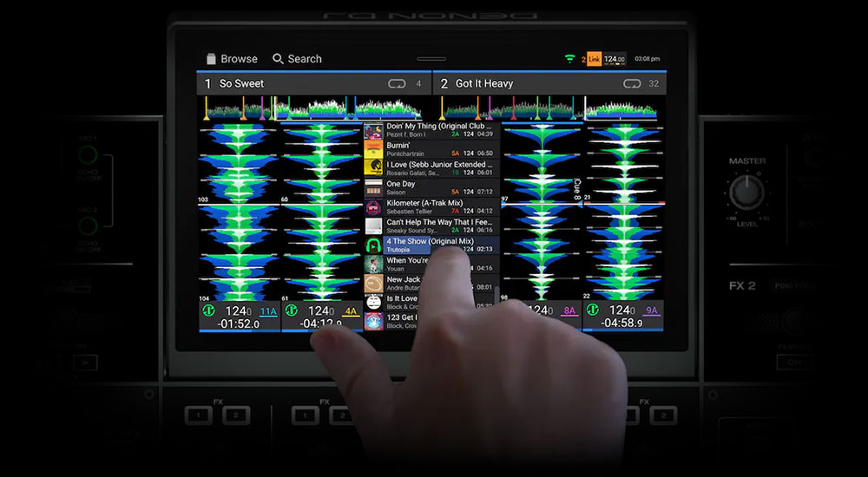This screenshot has height=477, width=868.
Task: Toggle deck 1 loop icon
Action: [x=398, y=84]
